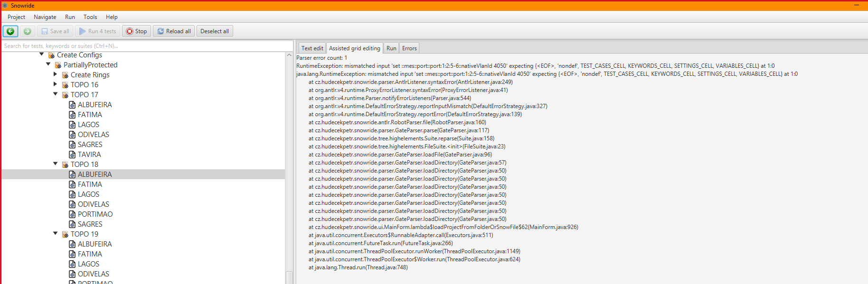Open the Help menu
This screenshot has height=284, width=868.
[x=112, y=17]
